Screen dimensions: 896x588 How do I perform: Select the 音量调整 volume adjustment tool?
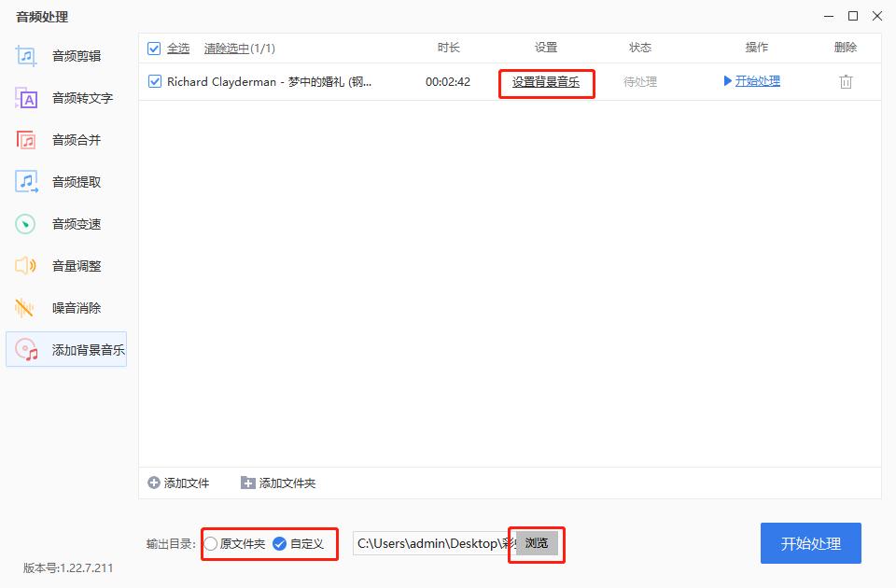pos(63,265)
